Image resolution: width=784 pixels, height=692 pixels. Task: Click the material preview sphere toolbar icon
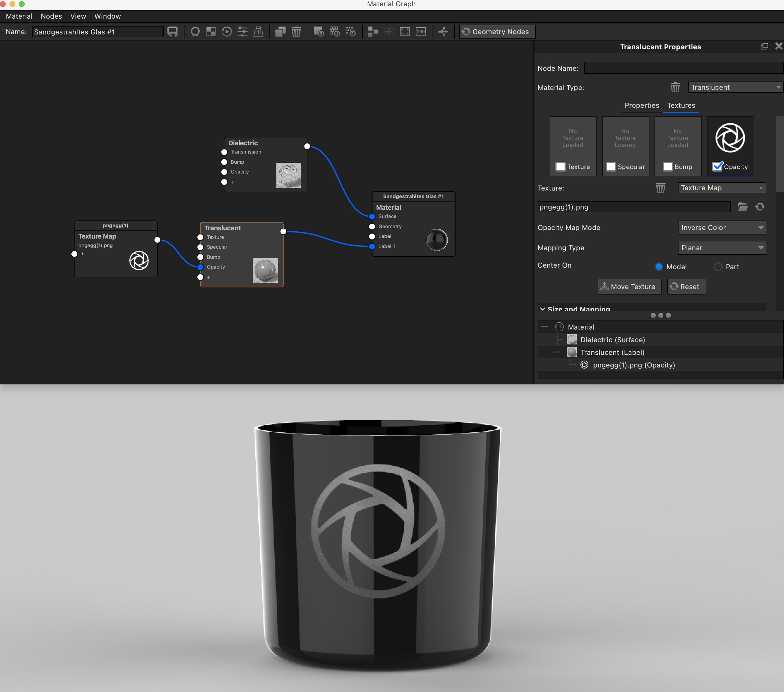point(195,32)
